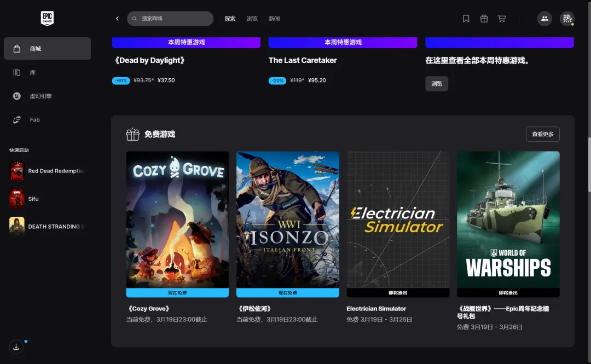Switch to the 新闻 tab
The image size is (591, 364).
274,19
